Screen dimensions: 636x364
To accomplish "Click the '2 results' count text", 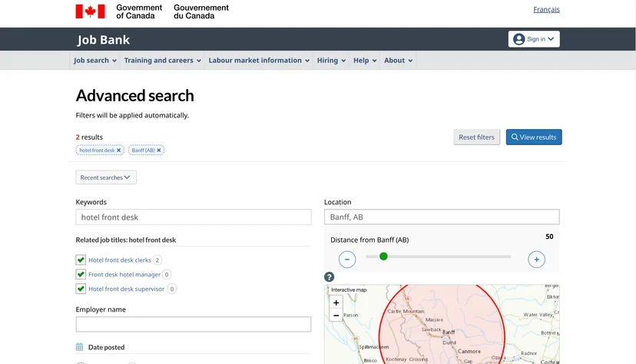I will click(89, 137).
